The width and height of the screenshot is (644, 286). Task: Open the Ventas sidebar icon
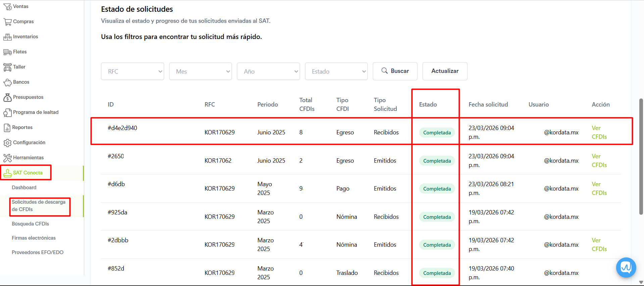(7, 6)
